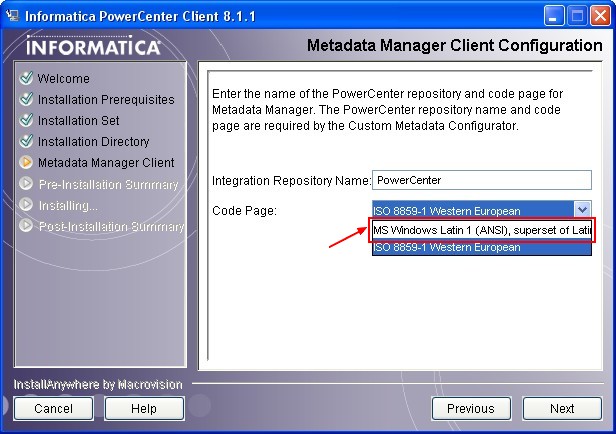Click the Installing step icon

(26, 204)
